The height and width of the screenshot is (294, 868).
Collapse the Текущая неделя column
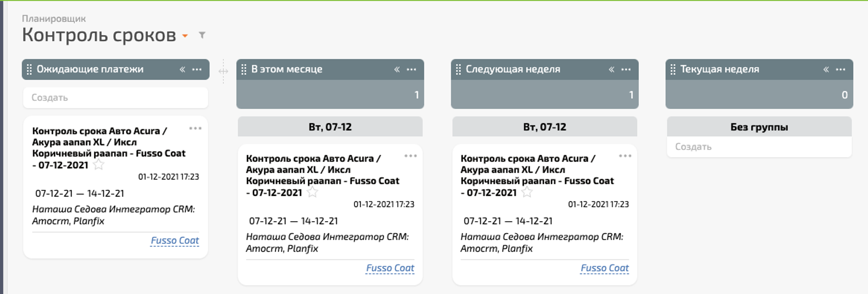pyautogui.click(x=826, y=69)
